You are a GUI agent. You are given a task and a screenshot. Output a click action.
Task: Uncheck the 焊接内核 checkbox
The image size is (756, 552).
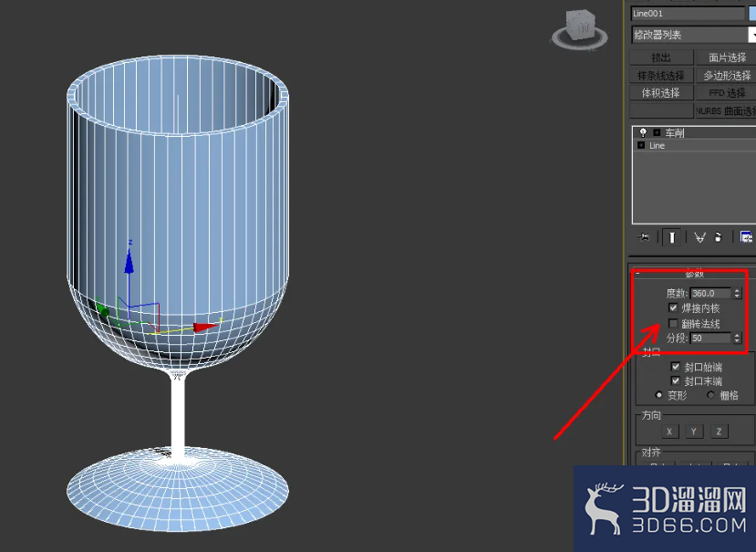pyautogui.click(x=673, y=307)
